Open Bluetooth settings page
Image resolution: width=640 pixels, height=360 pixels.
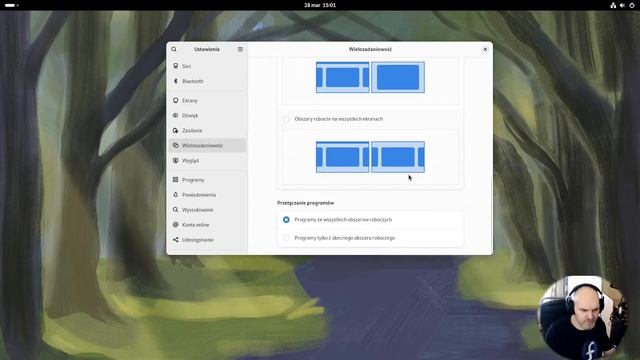(x=207, y=81)
